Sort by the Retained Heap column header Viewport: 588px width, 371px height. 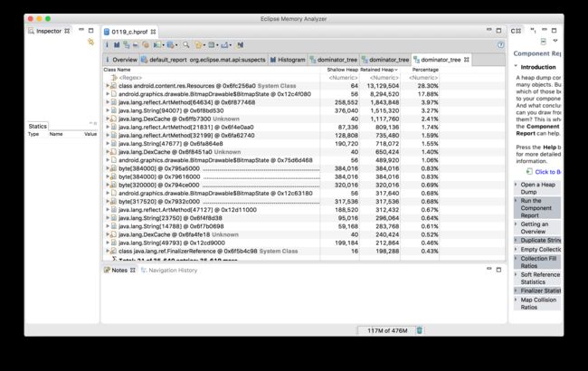click(x=379, y=70)
